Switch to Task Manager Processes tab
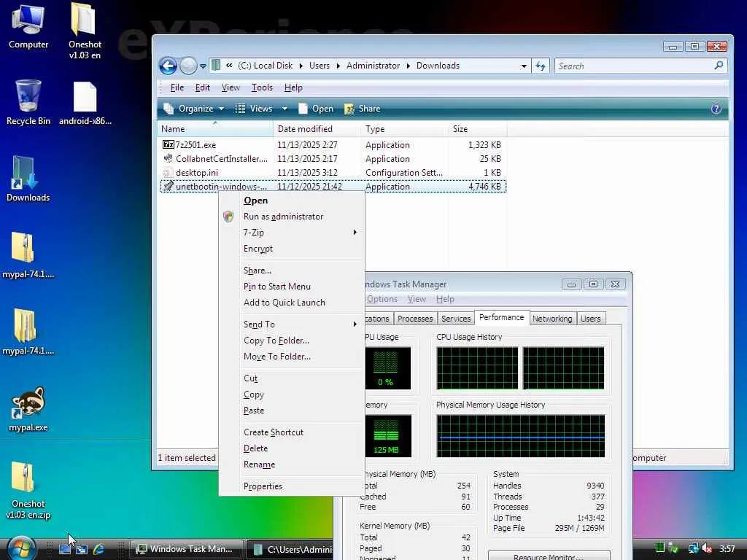747x560 pixels. pyautogui.click(x=415, y=319)
